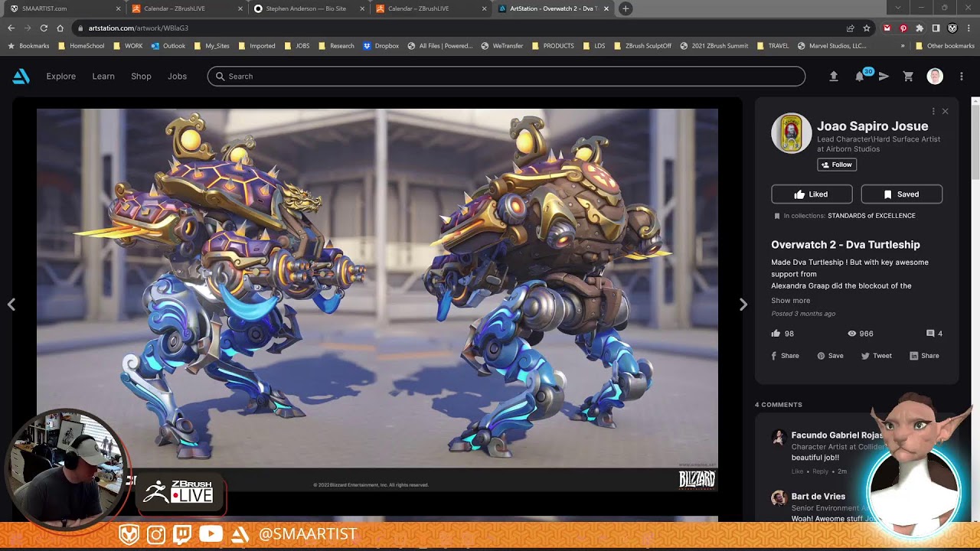Open the JOBS bookmarks folder
This screenshot has height=551, width=980.
[x=297, y=46]
